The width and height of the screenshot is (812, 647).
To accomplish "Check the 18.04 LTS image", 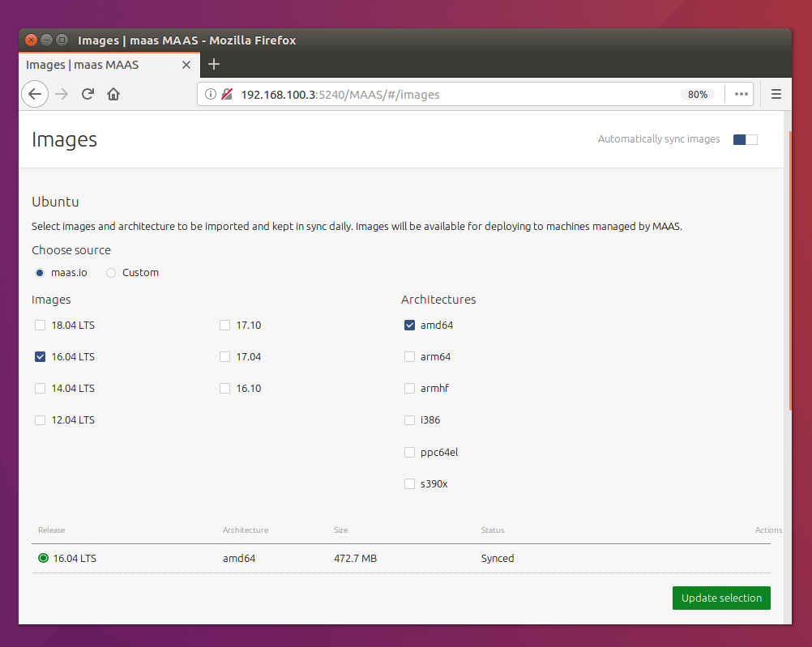I will point(40,325).
